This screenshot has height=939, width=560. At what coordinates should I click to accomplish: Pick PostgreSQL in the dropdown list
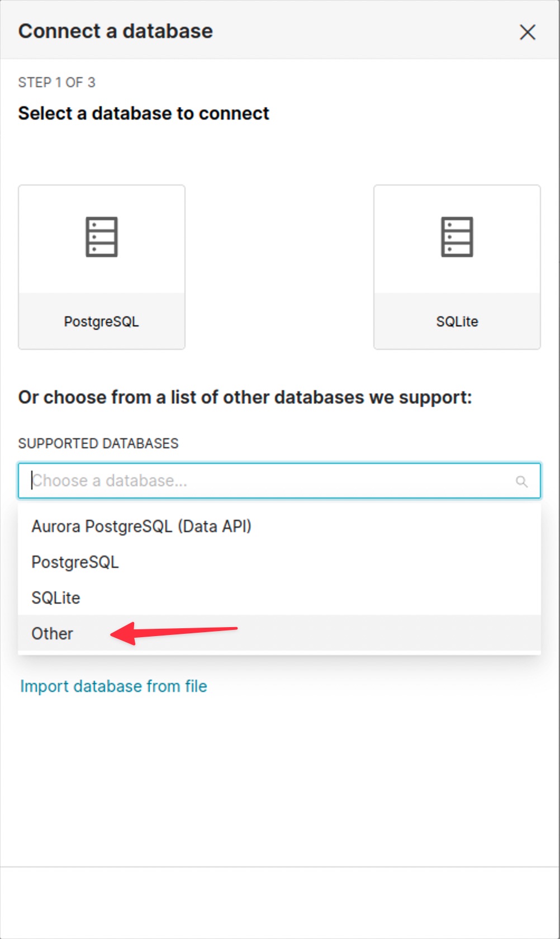pyautogui.click(x=75, y=562)
